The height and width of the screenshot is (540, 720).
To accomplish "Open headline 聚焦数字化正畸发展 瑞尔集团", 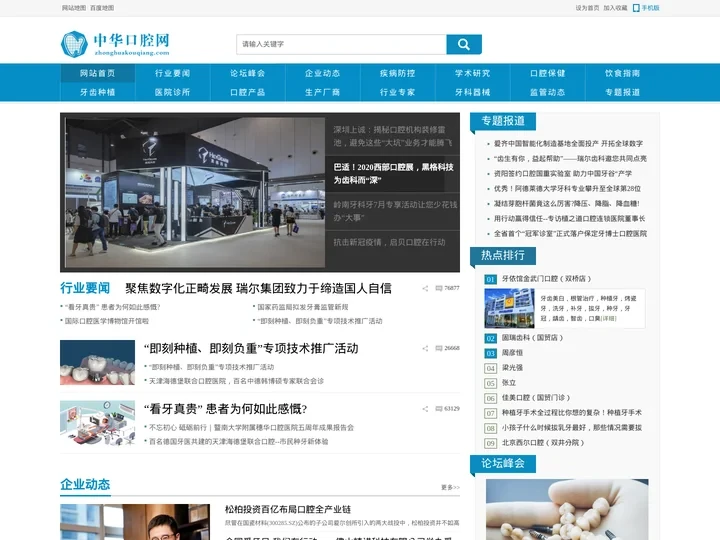I will [x=259, y=288].
